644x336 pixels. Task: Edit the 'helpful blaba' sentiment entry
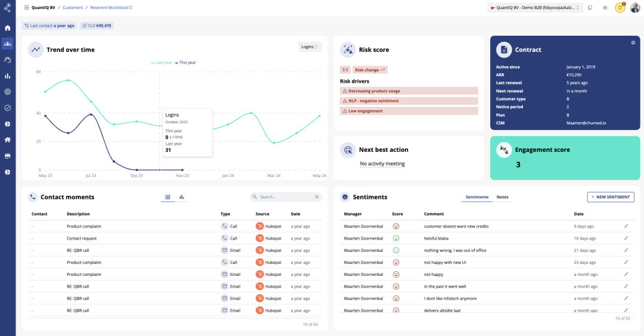tap(626, 238)
